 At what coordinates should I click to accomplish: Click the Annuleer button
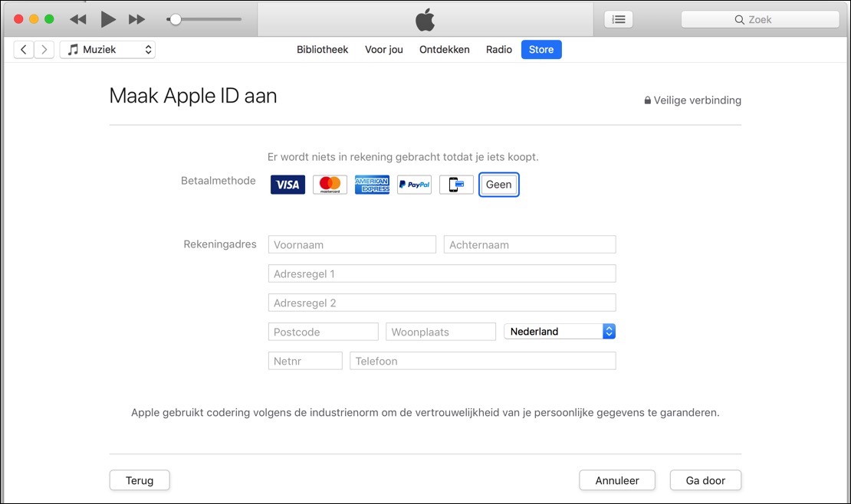coord(617,480)
